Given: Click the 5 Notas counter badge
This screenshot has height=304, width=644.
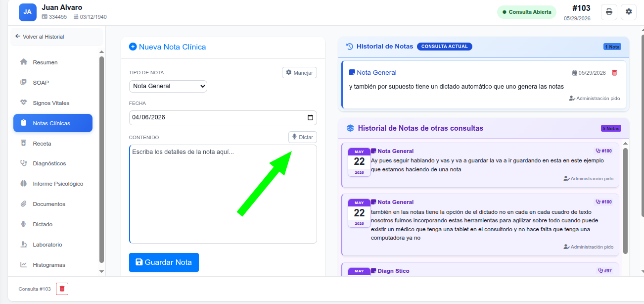Looking at the screenshot, I should point(611,129).
